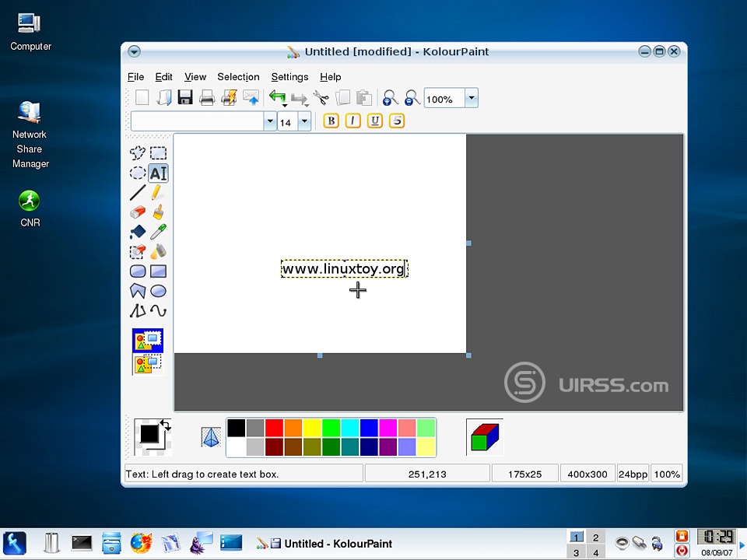Pick the Color Picker eyedropper tool
747x560 pixels.
tap(158, 232)
